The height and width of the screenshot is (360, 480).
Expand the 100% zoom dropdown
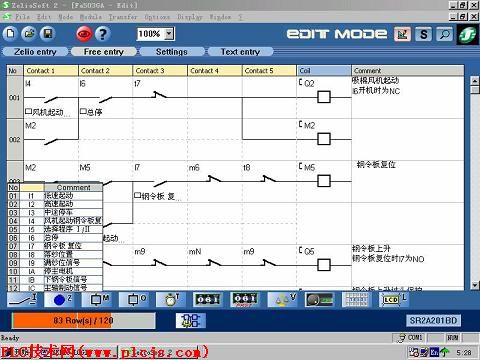tap(169, 34)
